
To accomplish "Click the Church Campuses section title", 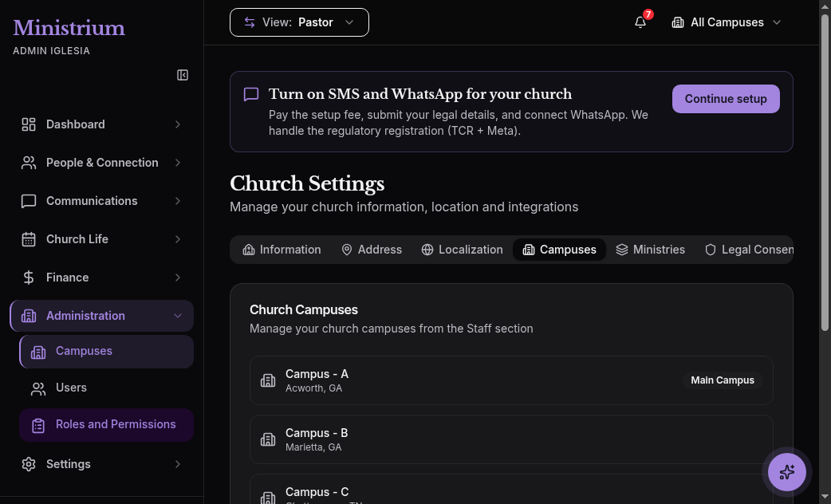I will point(304,310).
